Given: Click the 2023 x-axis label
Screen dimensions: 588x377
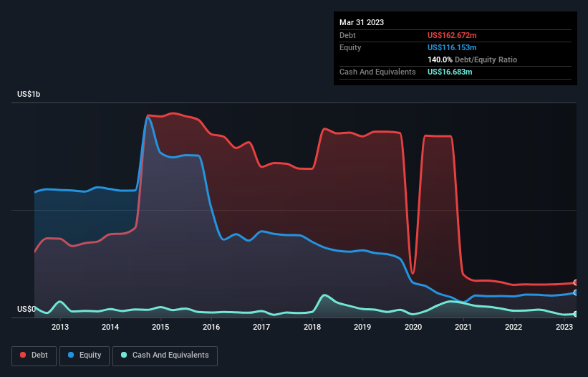Looking at the screenshot, I should 564,327.
